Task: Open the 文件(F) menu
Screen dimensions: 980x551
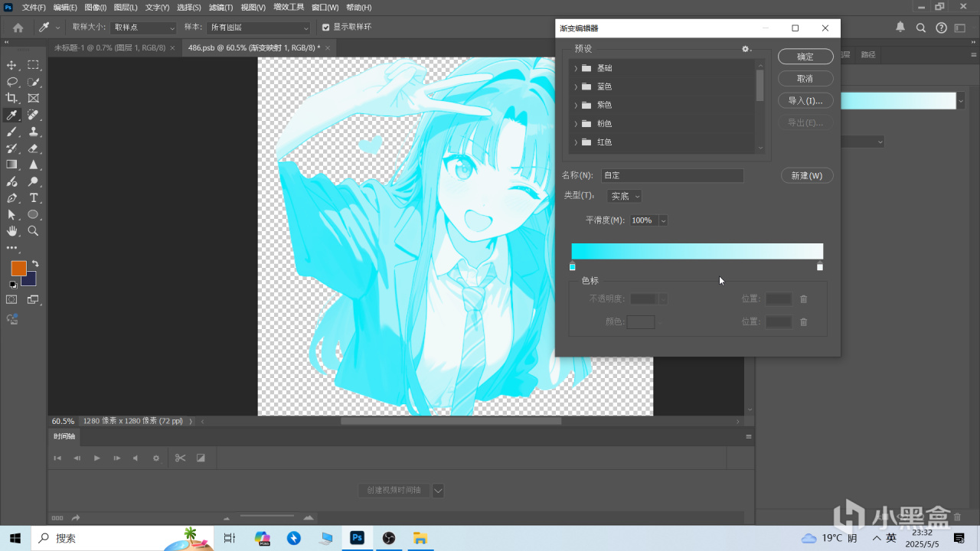Action: [34, 7]
